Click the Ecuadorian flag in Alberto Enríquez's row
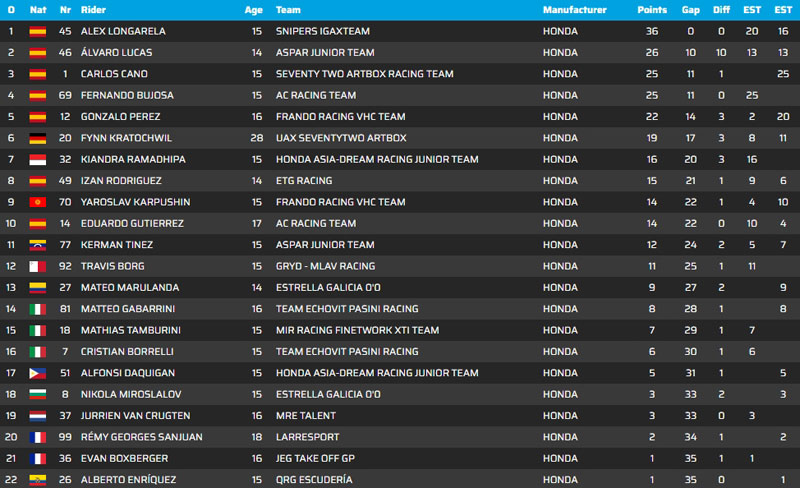This screenshot has width=800, height=488. pyautogui.click(x=38, y=479)
